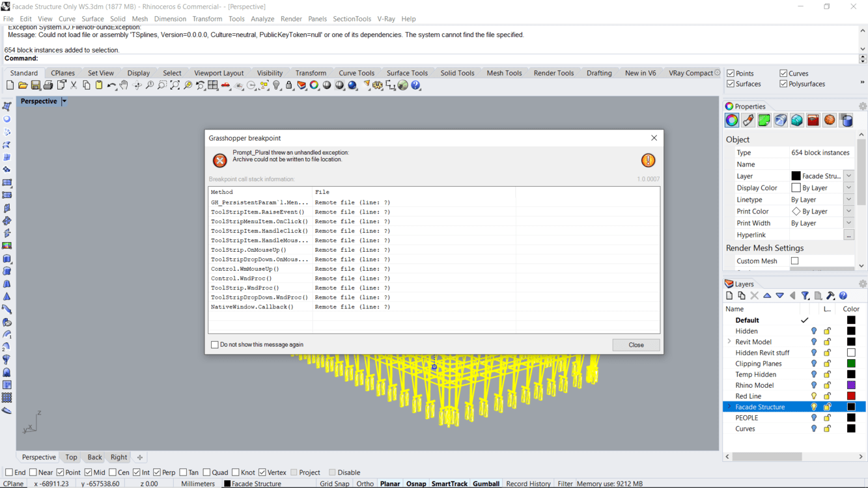This screenshot has height=488, width=868.
Task: Check 'Do not show this message again'
Action: point(214,345)
